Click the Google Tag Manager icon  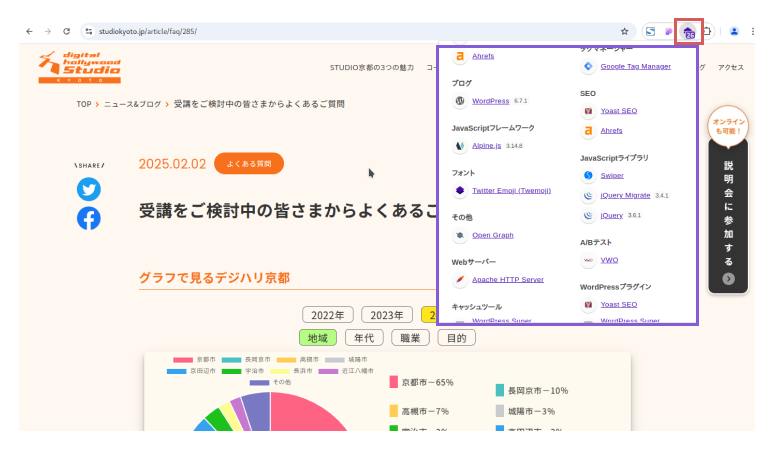click(588, 67)
